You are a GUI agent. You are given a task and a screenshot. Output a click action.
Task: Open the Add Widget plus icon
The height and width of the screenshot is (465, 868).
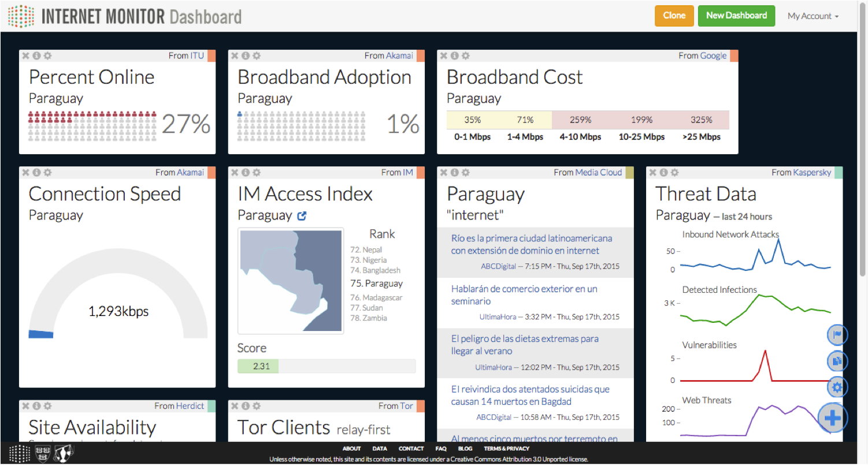point(832,417)
